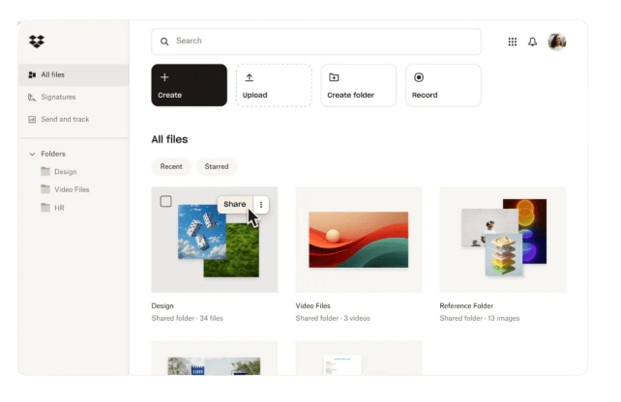Open the apps grid menu icon
Image resolution: width=621 pixels, height=402 pixels.
click(512, 42)
